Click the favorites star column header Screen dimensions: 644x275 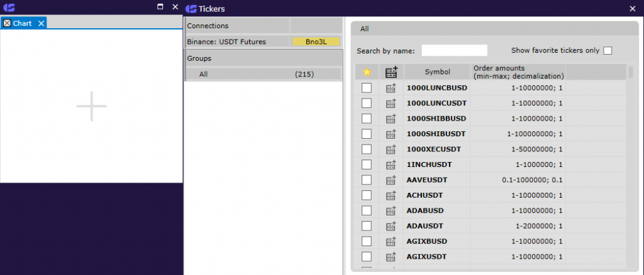[x=367, y=72]
